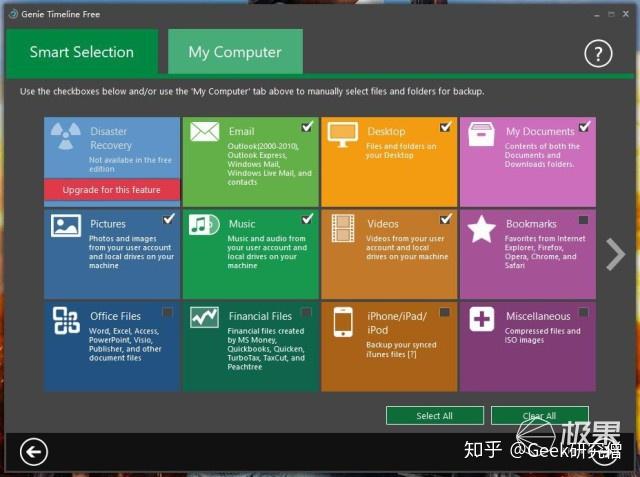
Task: Close the Genie Timeline Free window
Action: (x=625, y=14)
